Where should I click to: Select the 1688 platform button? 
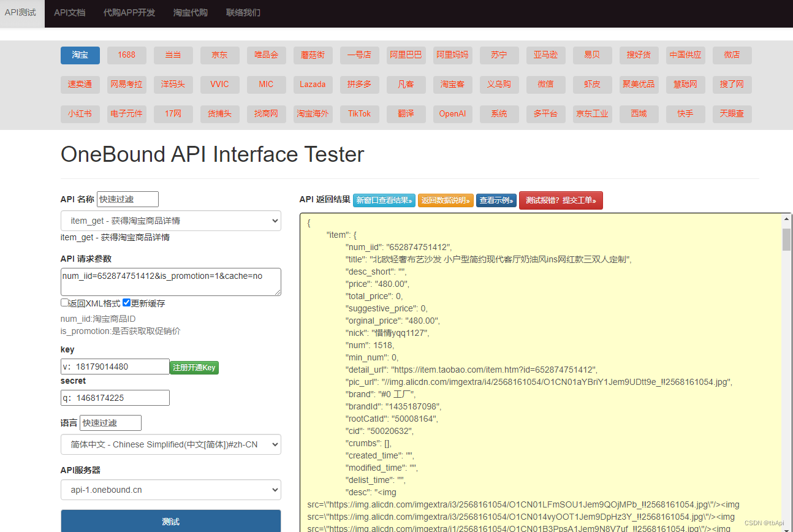(127, 55)
